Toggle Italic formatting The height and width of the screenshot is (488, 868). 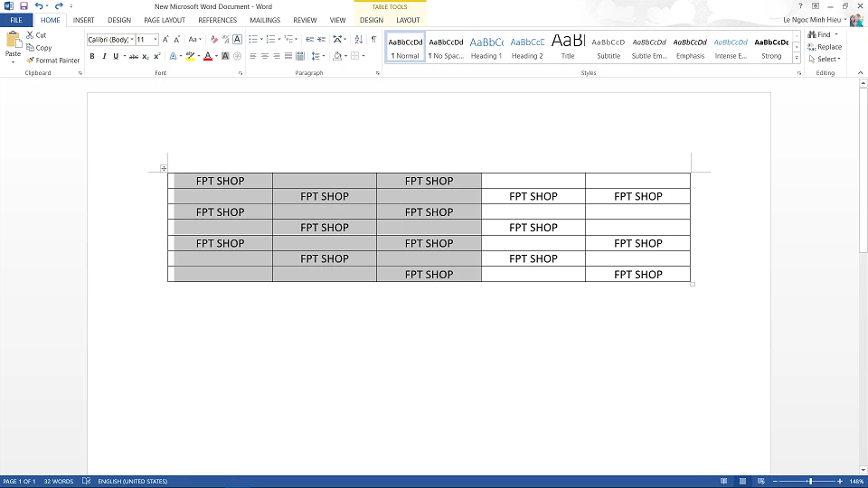103,56
